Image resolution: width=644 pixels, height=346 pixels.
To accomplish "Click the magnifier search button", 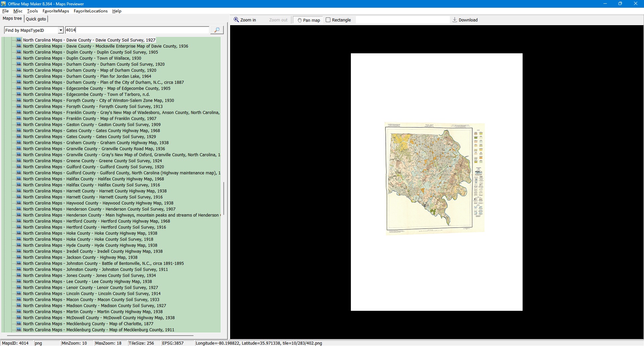I will point(217,30).
